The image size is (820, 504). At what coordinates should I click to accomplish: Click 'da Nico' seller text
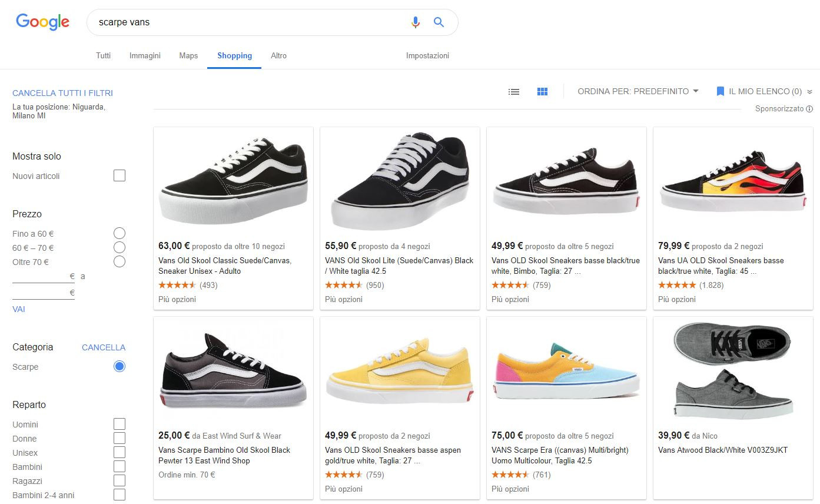[705, 436]
